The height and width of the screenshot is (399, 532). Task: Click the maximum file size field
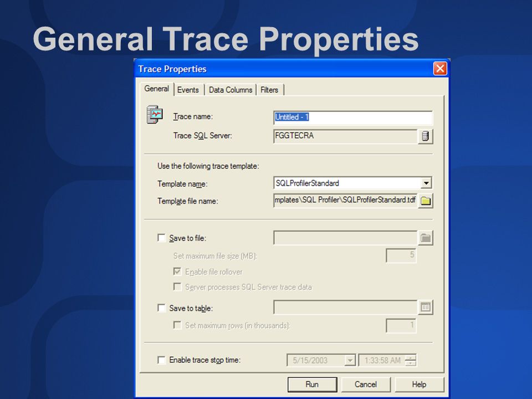401,255
